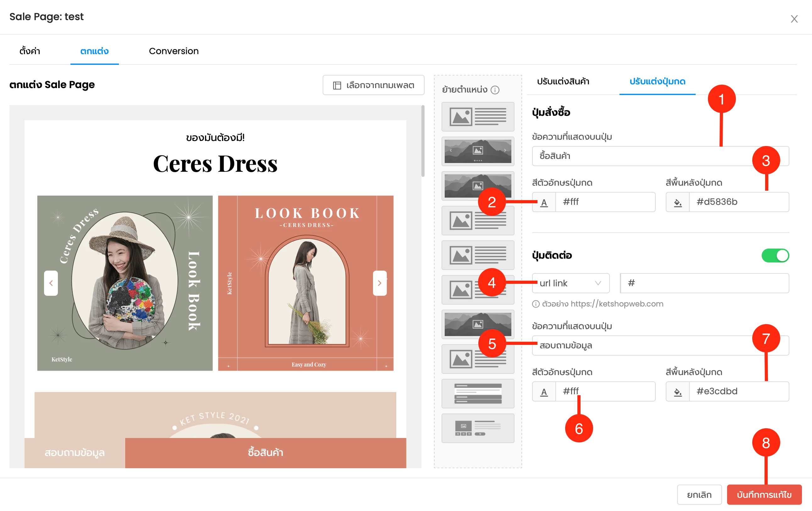This screenshot has width=812, height=511.
Task: Open the url link dropdown
Action: 570,283
